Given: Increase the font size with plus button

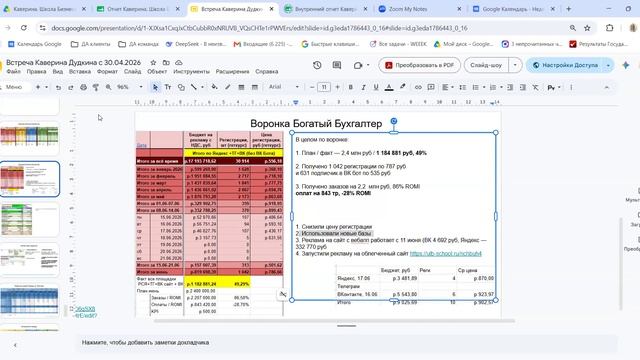Looking at the screenshot, I should (337, 87).
